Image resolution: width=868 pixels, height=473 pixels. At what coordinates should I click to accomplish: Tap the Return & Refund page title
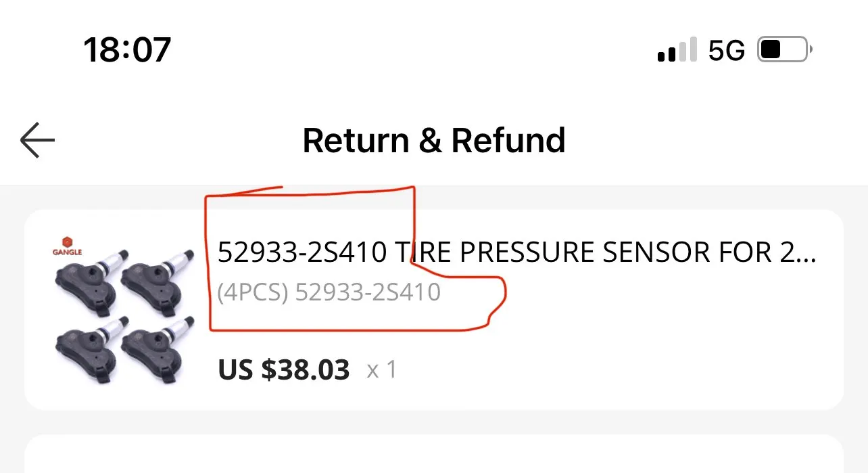(433, 140)
